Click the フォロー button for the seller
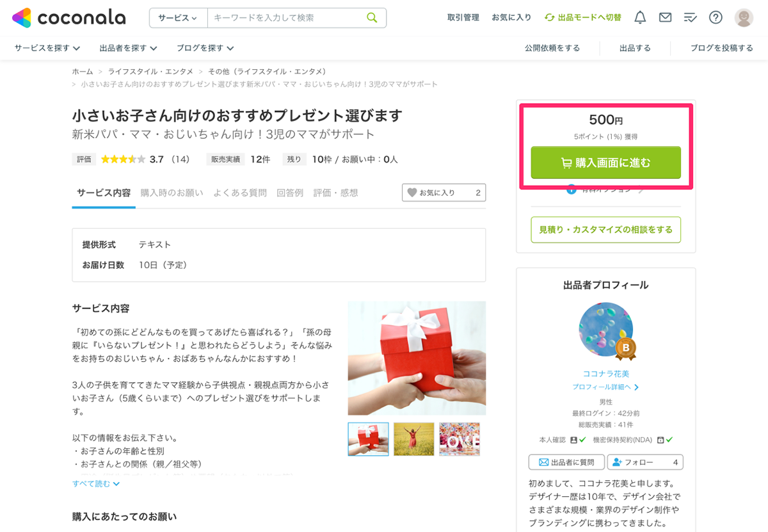This screenshot has height=532, width=768. (645, 462)
